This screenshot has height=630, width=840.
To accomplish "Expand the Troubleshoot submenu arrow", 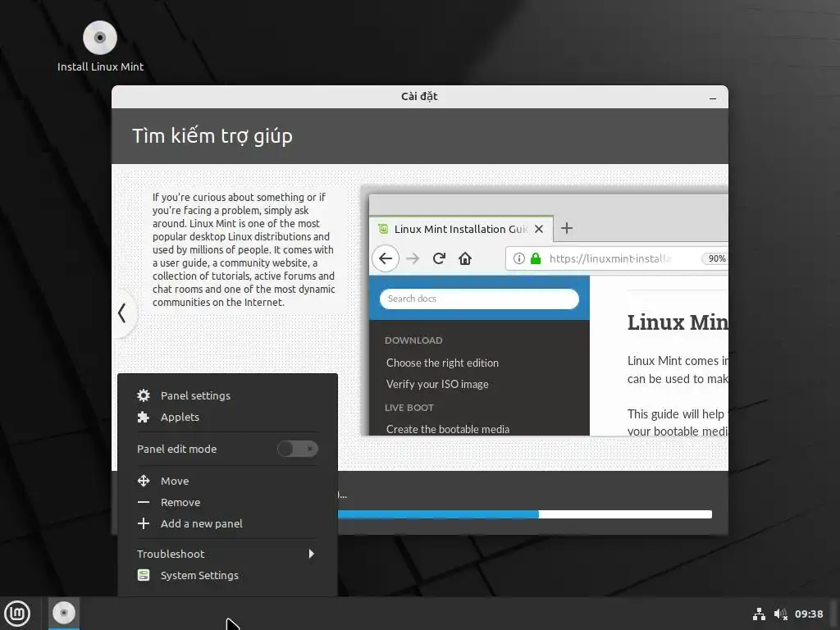I will [311, 554].
